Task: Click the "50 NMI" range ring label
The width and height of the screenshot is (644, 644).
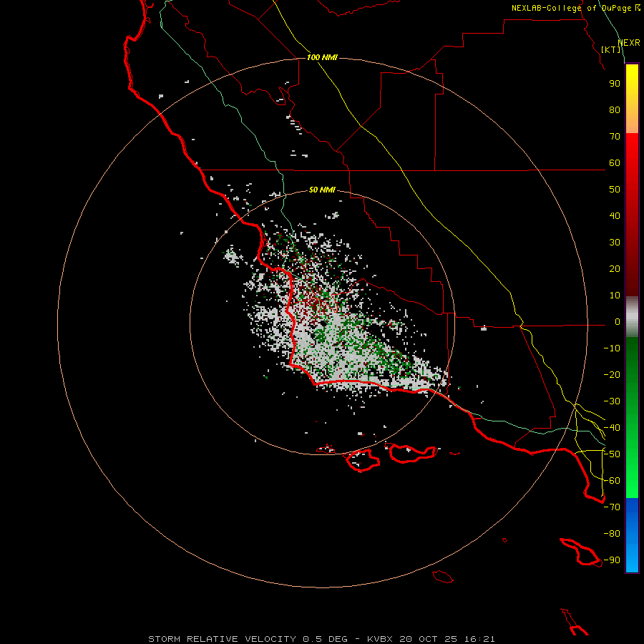Action: point(322,190)
